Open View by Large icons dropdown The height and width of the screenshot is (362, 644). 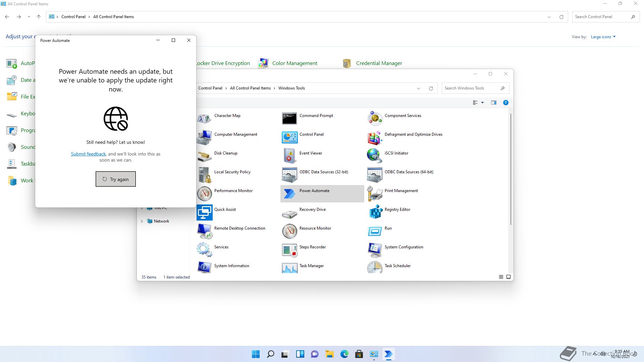[x=603, y=37]
